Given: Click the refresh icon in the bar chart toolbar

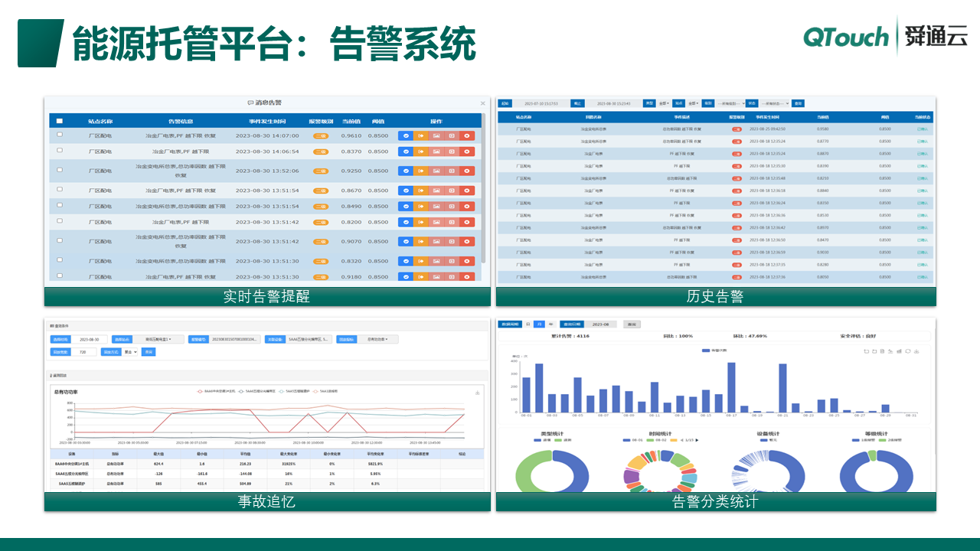Looking at the screenshot, I should pos(908,351).
